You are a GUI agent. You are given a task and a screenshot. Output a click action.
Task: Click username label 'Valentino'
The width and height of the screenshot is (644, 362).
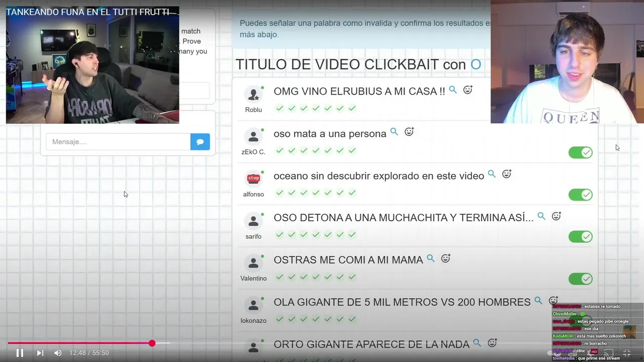point(254,278)
